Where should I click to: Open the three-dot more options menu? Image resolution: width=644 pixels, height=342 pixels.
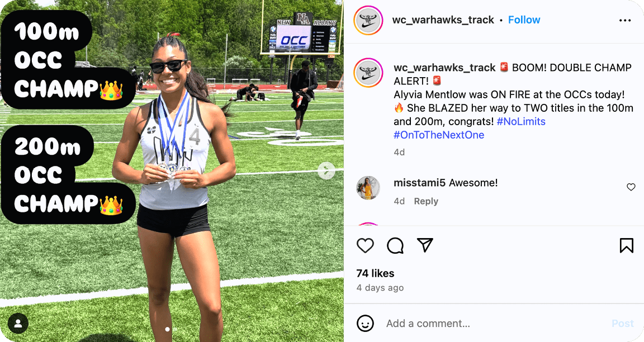(624, 21)
